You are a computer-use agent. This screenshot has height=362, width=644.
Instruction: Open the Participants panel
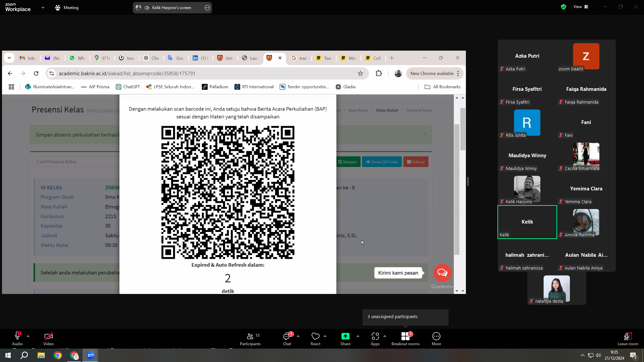point(250,339)
